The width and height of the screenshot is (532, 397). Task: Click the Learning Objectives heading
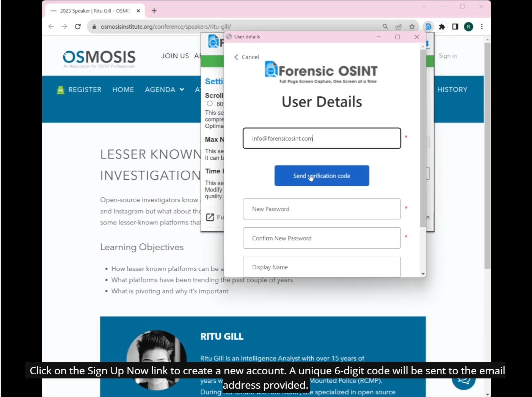(142, 247)
